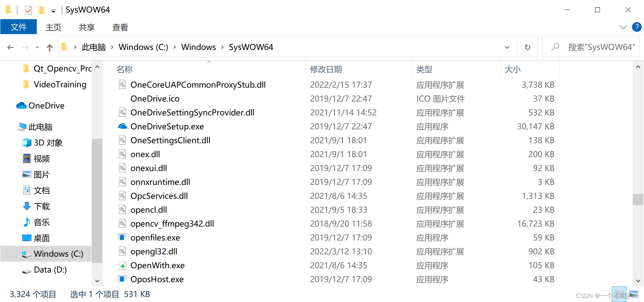Screen dimensions: 644x302
Task: Click the Data (D:) drive icon
Action: click(x=27, y=272)
